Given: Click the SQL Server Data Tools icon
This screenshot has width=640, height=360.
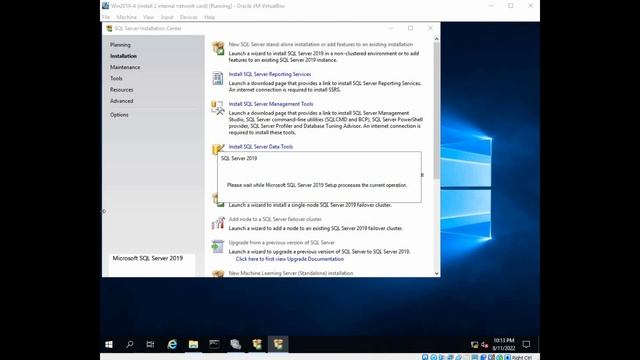Looking at the screenshot, I should tap(218, 149).
